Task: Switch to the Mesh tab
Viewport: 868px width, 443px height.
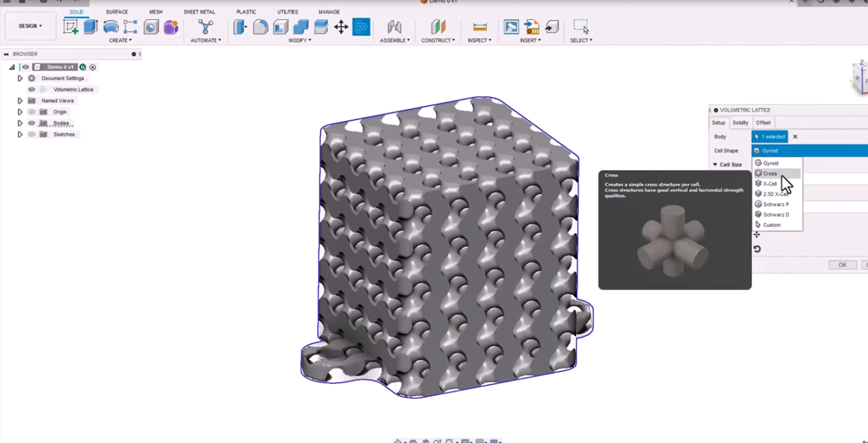Action: (156, 12)
